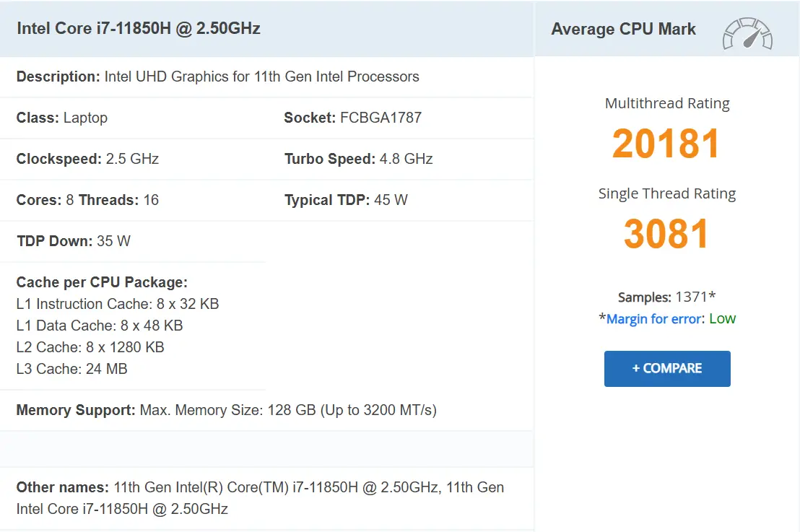Screen dimensions: 800x532
Task: Click the Average CPU Mark header
Action: click(623, 30)
